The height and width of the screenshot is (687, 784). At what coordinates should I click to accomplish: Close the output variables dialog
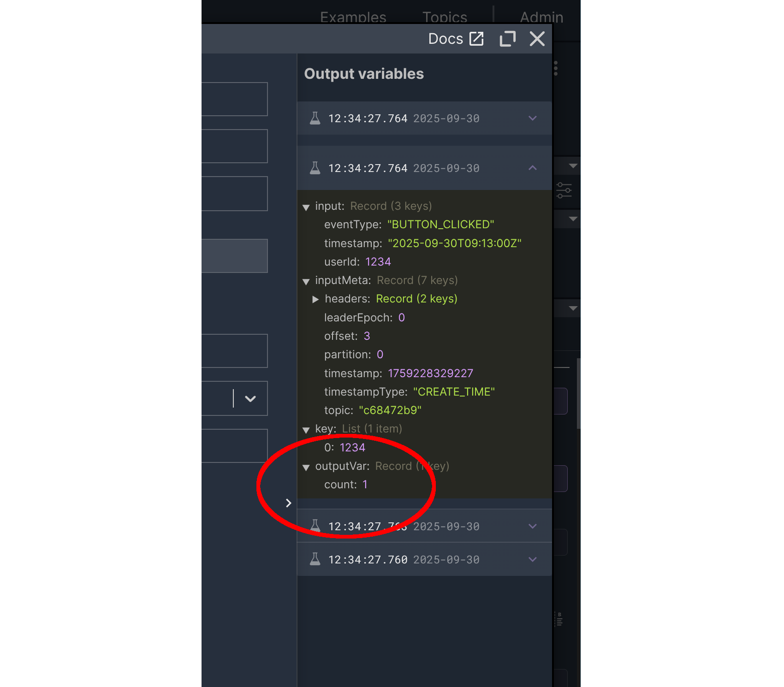point(537,39)
